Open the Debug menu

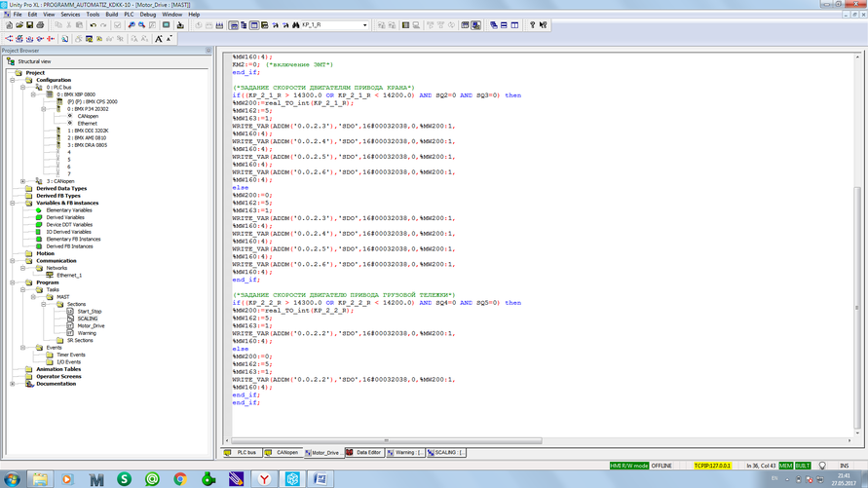[x=147, y=15]
